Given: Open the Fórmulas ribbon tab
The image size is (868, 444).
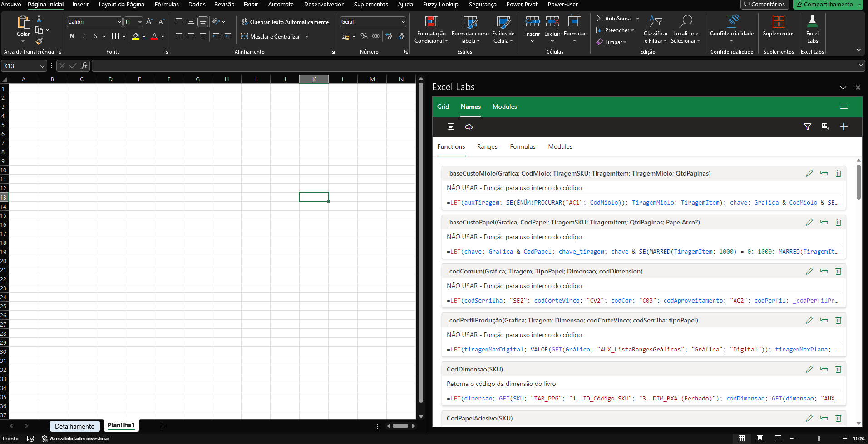Looking at the screenshot, I should (x=167, y=5).
